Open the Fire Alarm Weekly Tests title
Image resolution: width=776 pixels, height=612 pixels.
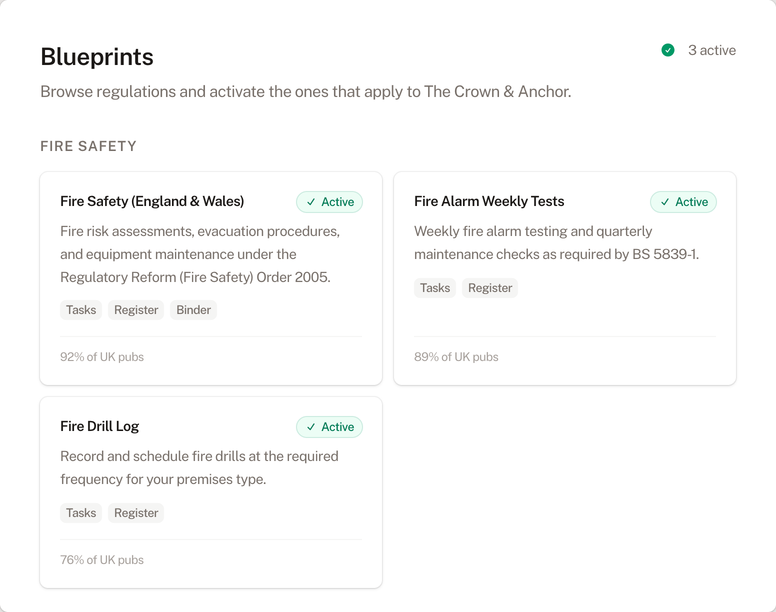[489, 201]
